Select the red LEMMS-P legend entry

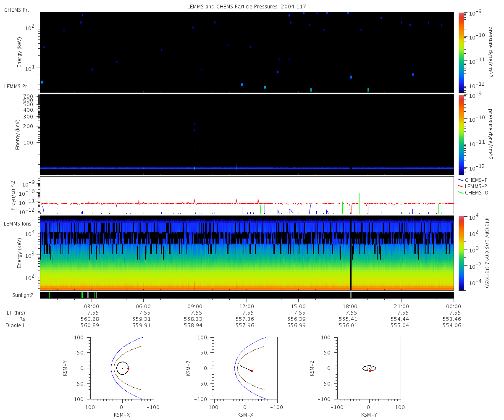pyautogui.click(x=473, y=186)
